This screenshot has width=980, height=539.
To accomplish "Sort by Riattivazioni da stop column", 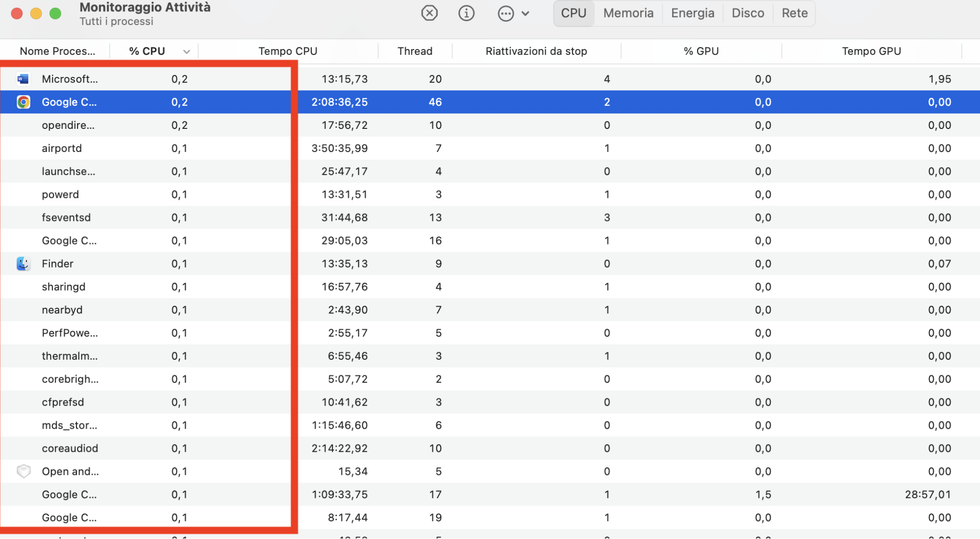I will tap(536, 50).
